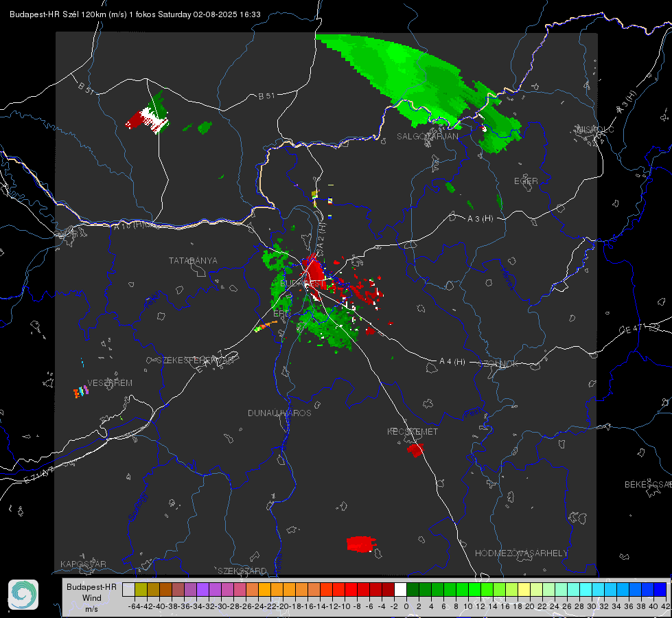Select the white swatch between -2 and 0
The width and height of the screenshot is (672, 618).
point(400,589)
